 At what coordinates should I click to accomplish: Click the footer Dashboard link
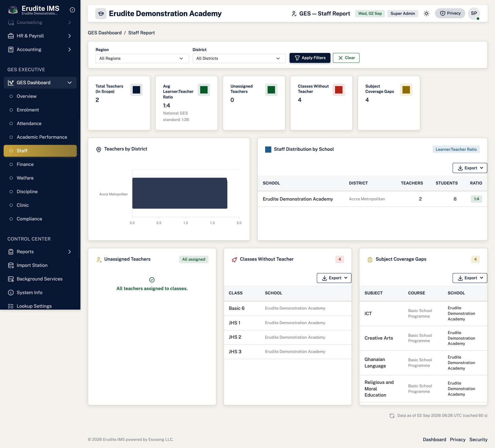[x=434, y=440]
